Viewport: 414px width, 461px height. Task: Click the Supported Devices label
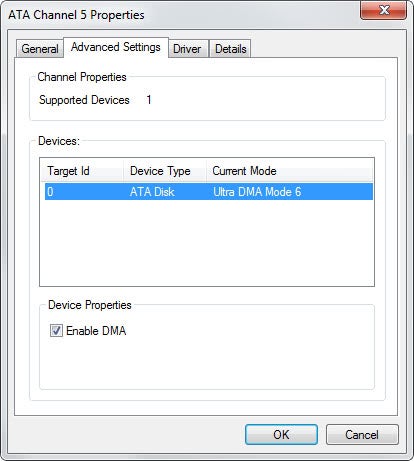pos(84,100)
